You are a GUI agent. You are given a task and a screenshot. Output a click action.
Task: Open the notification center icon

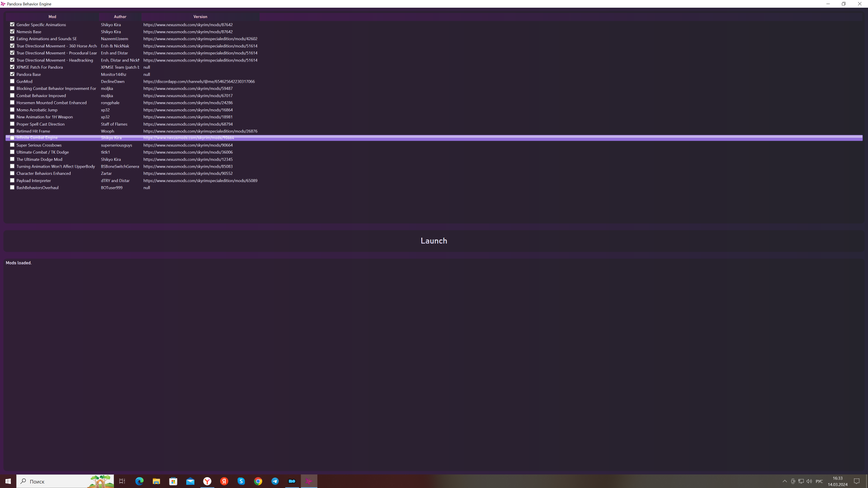pos(856,481)
